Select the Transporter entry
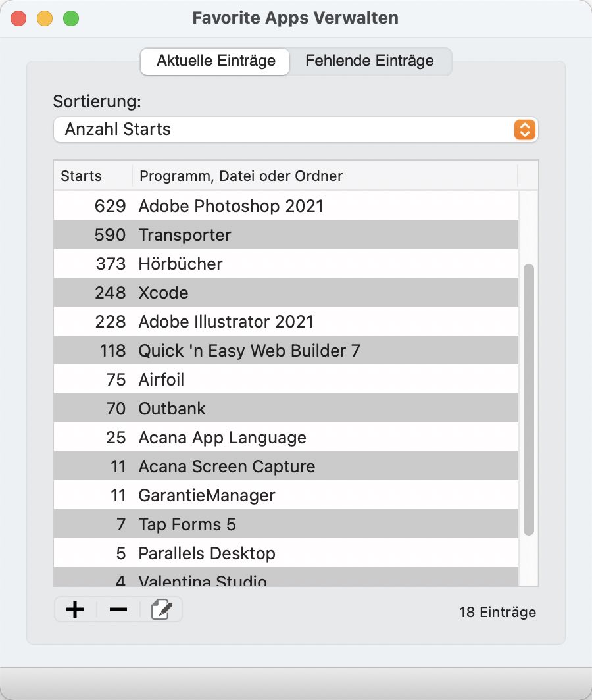The height and width of the screenshot is (700, 592). coord(285,235)
